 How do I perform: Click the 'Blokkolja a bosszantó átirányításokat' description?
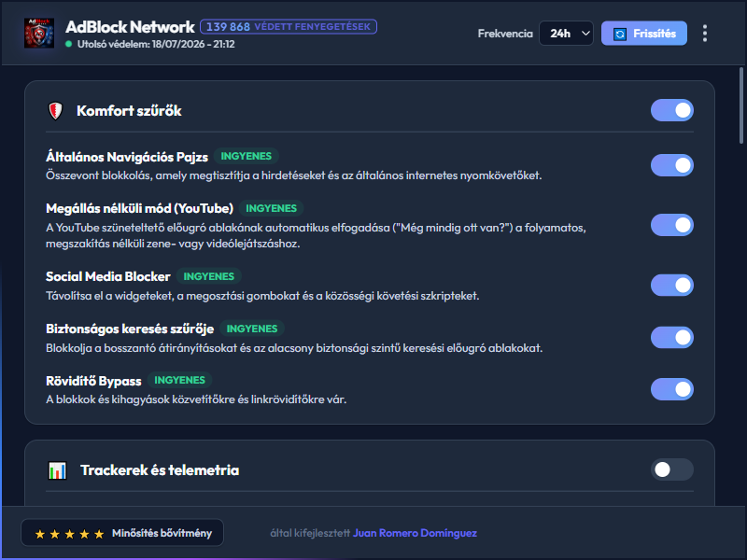294,348
